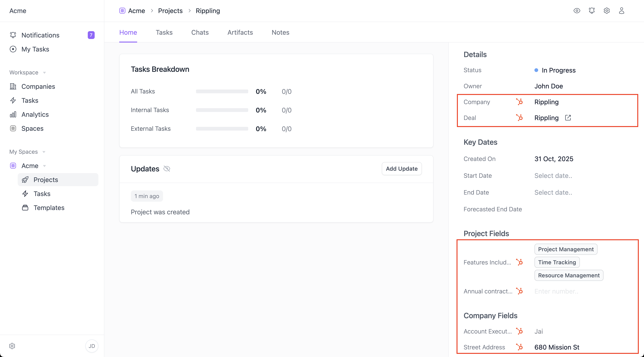
Task: Change the In Progress status value
Action: [x=558, y=70]
